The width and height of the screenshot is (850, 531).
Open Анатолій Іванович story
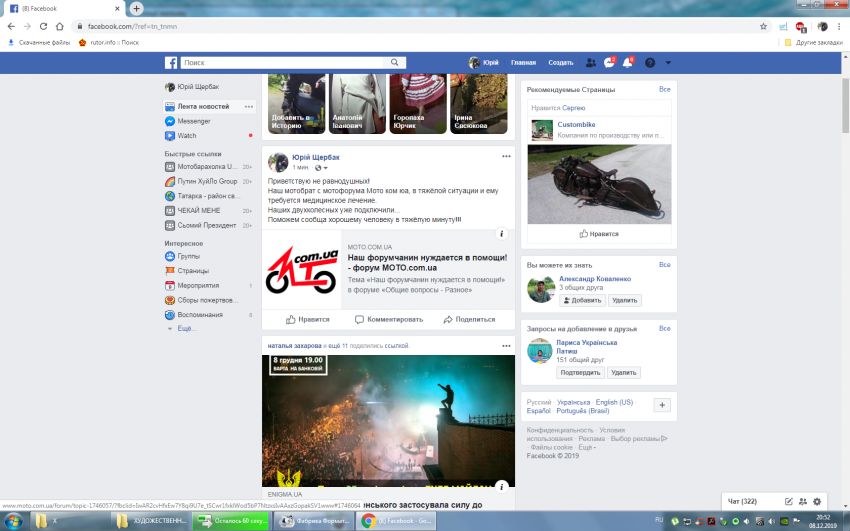pos(357,103)
